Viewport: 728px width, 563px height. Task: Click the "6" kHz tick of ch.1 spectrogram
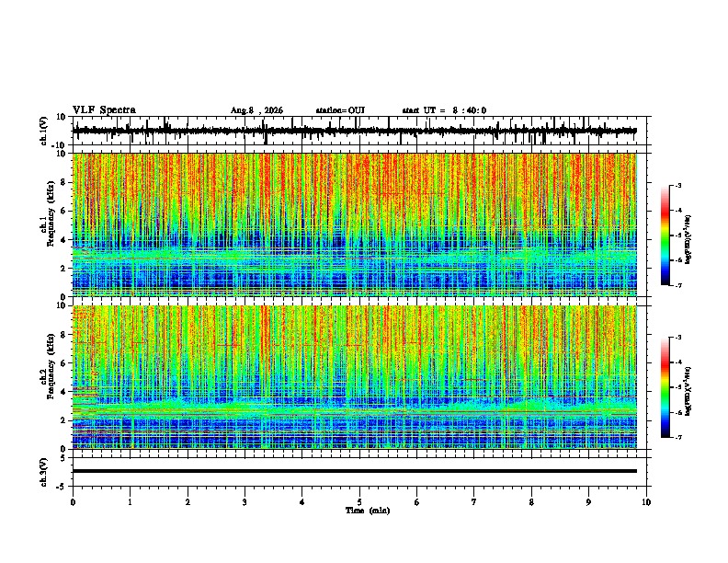64,211
